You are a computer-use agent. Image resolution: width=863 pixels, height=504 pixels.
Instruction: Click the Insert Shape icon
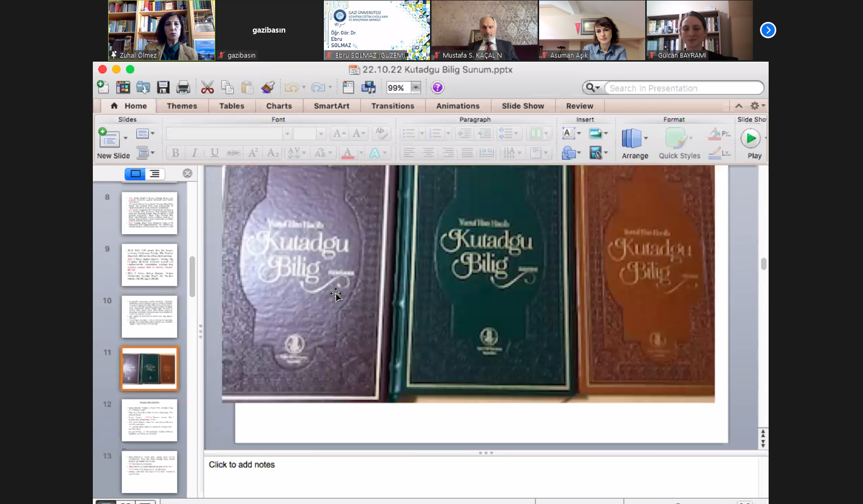coord(569,153)
